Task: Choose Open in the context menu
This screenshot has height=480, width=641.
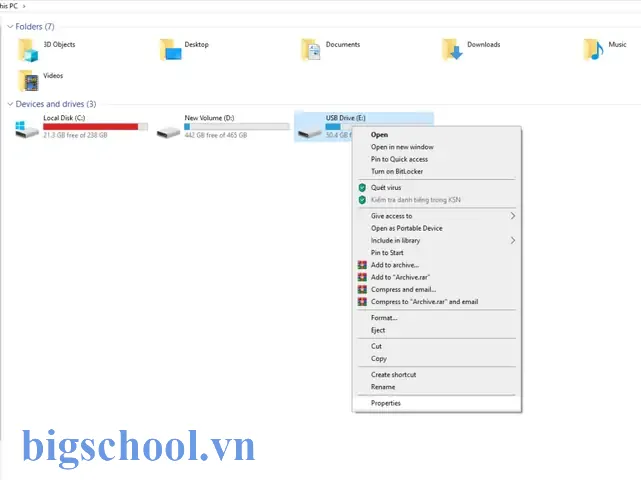Action: [437, 135]
